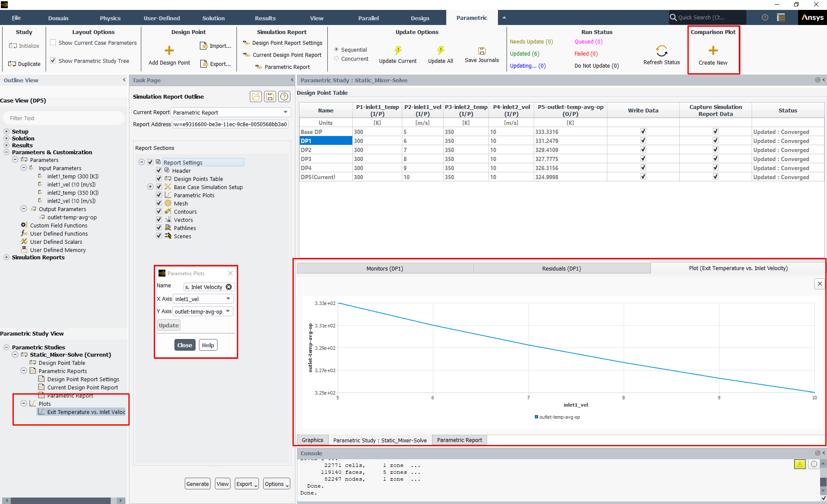Viewport: 827px width, 504px height.
Task: Click the Filter Text input field
Action: [64, 118]
